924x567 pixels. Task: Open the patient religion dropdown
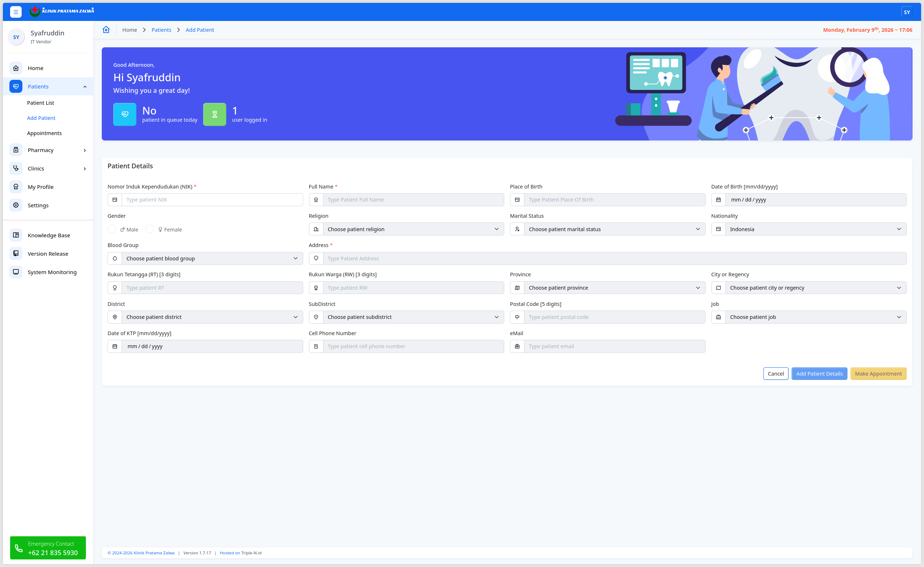413,229
